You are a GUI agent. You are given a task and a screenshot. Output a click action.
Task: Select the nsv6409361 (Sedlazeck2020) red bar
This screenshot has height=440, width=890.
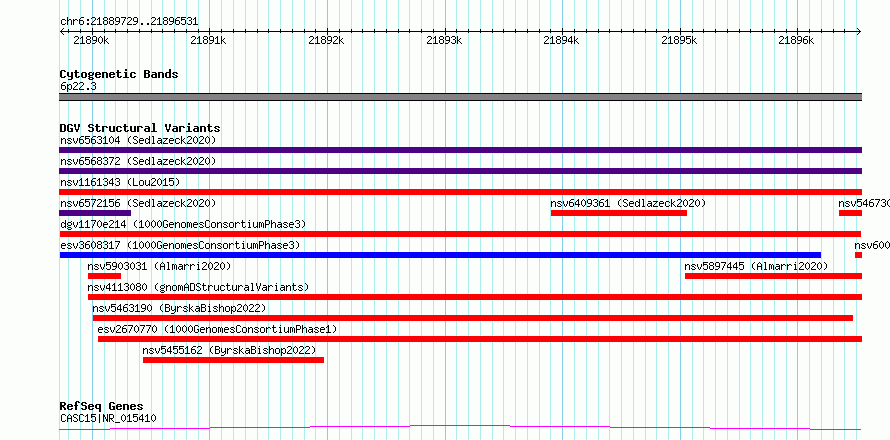619,213
